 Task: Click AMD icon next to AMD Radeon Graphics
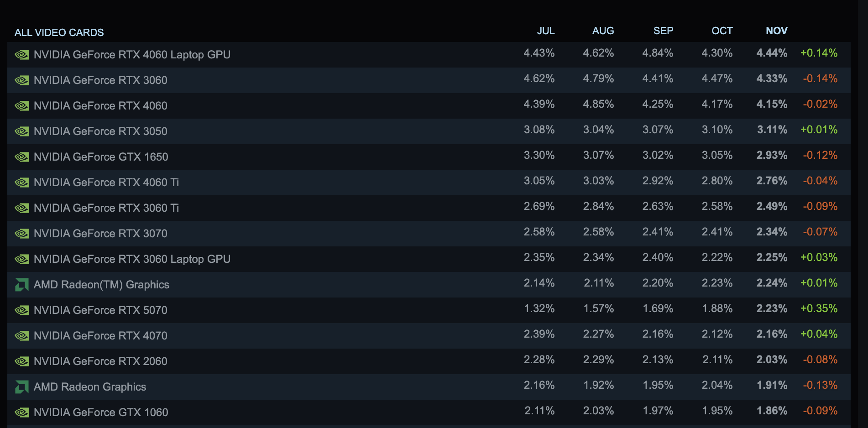(22, 387)
